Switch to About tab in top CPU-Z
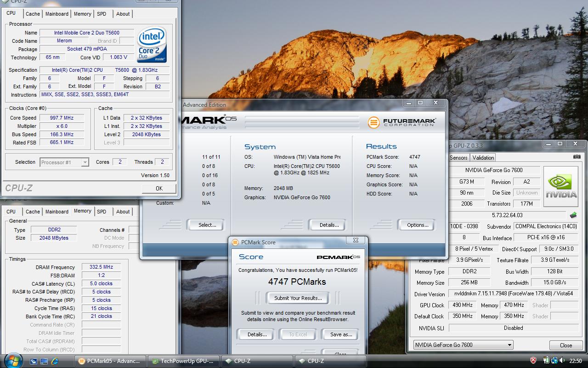 (x=123, y=14)
